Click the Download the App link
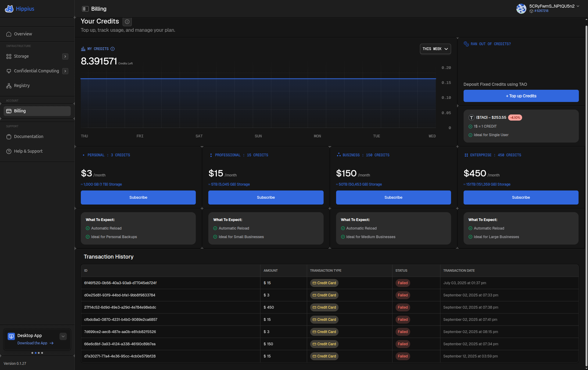This screenshot has width=588, height=370. point(35,343)
